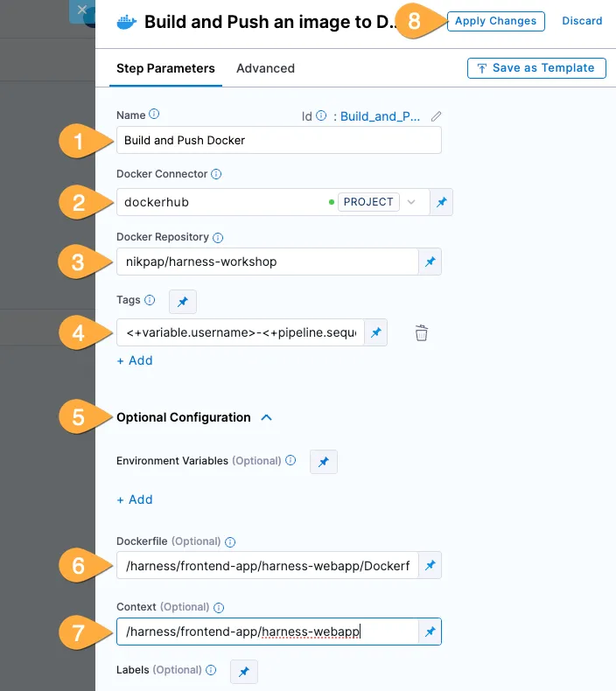Click the Discard link
Screen dimensions: 616x691
(x=582, y=21)
